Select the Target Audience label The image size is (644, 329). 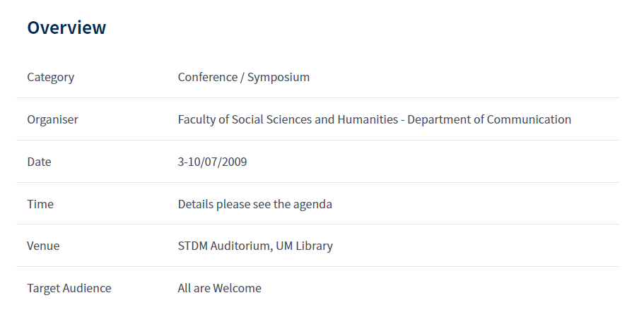[69, 288]
